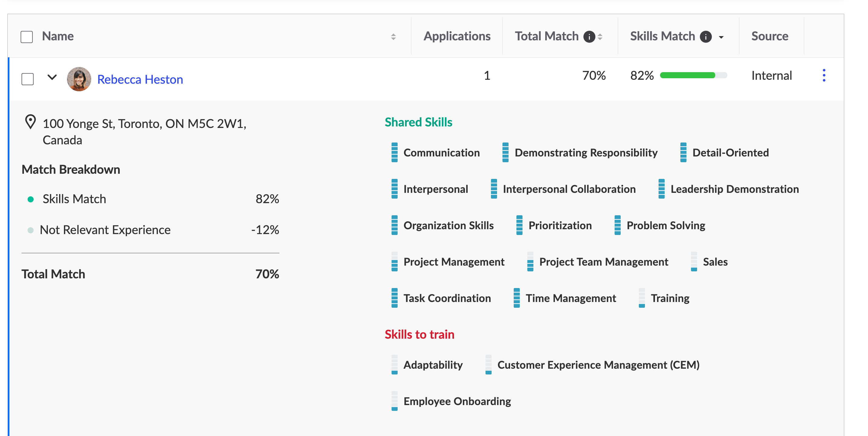
Task: Select the Source column header
Action: click(x=770, y=36)
